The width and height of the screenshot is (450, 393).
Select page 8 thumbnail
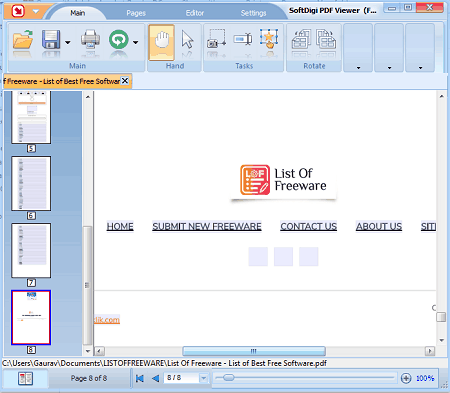(x=31, y=317)
